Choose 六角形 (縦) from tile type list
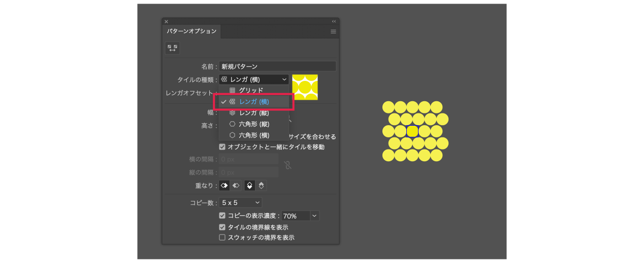This screenshot has width=644, height=262. coord(253,124)
